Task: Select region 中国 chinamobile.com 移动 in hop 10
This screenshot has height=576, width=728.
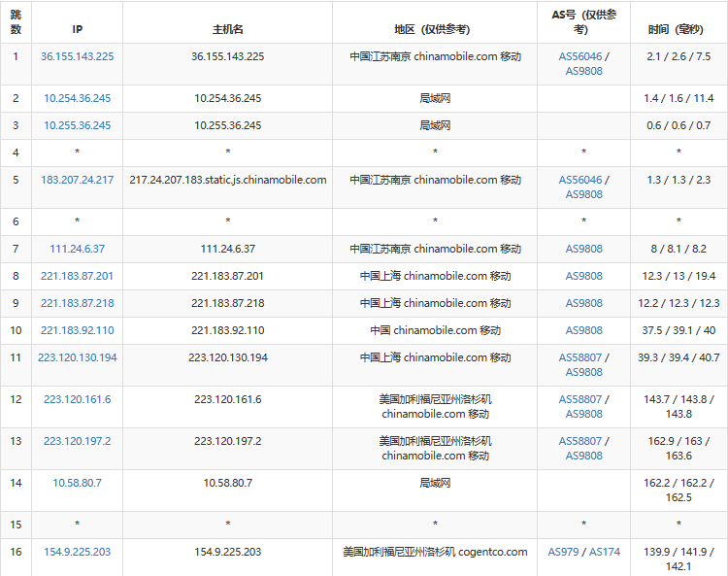Action: click(435, 330)
